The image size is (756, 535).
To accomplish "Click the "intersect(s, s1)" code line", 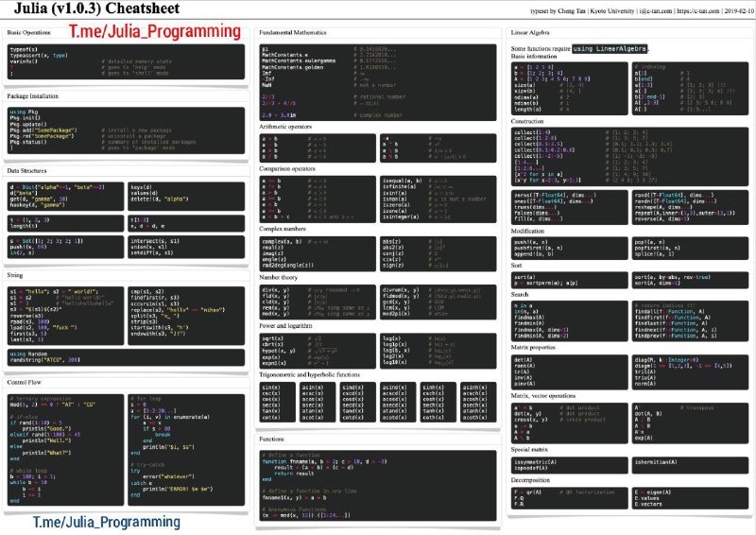I will tap(154, 241).
